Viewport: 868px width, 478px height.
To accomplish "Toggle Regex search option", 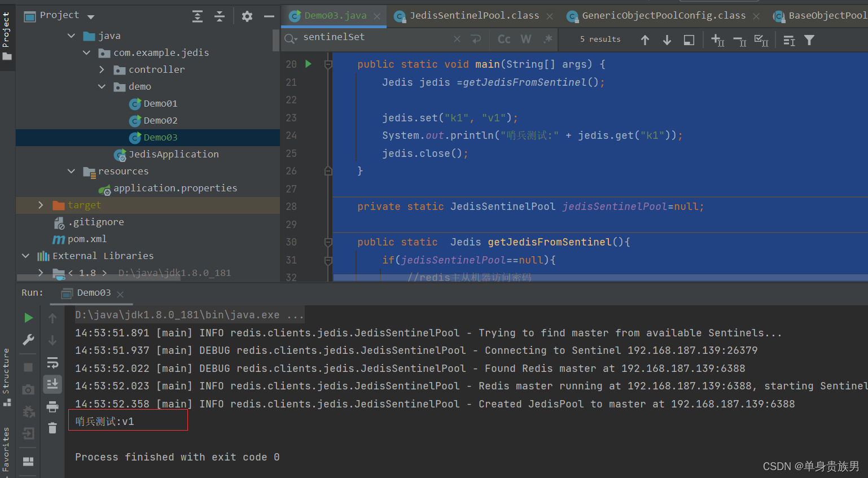I will click(x=547, y=39).
